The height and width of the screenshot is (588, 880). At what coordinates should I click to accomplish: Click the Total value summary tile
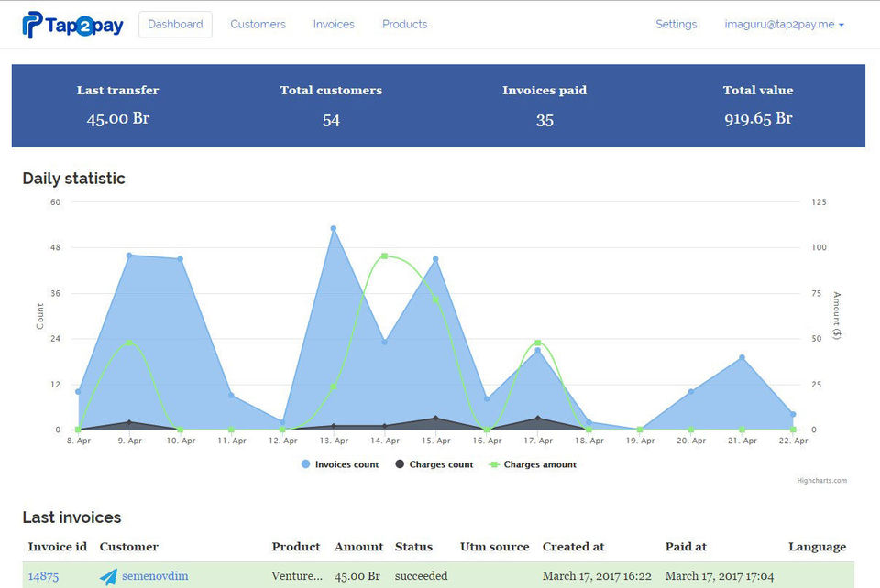[757, 105]
